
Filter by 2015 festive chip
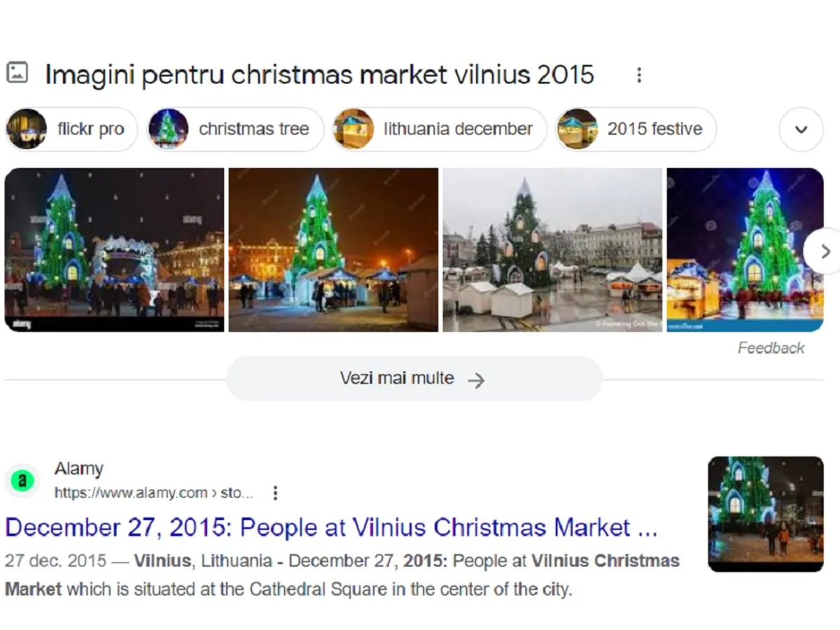[x=636, y=129]
